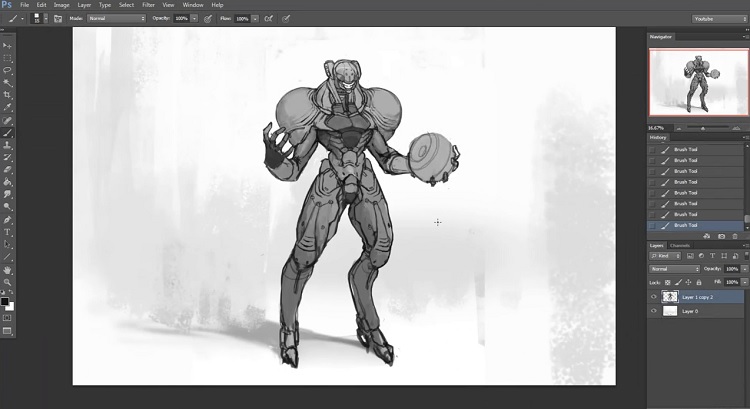Hide the Layer 1 copy 2 layer
The width and height of the screenshot is (750, 409).
point(654,297)
